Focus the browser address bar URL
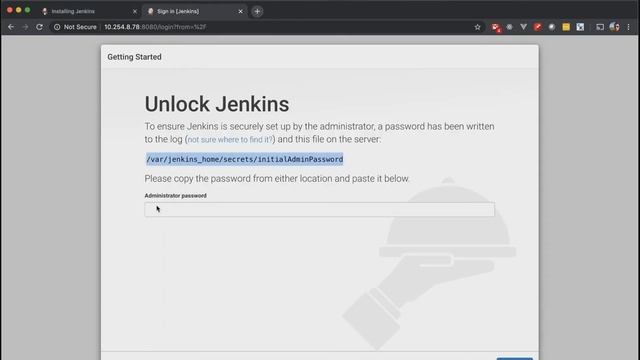The width and height of the screenshot is (640, 360). 155,27
